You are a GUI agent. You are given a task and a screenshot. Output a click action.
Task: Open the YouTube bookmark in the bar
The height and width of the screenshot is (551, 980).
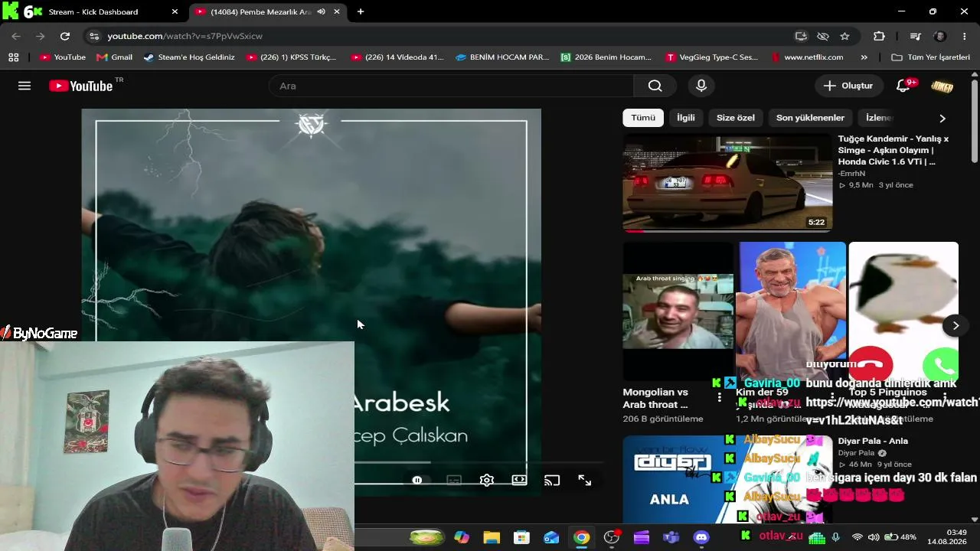pyautogui.click(x=62, y=57)
